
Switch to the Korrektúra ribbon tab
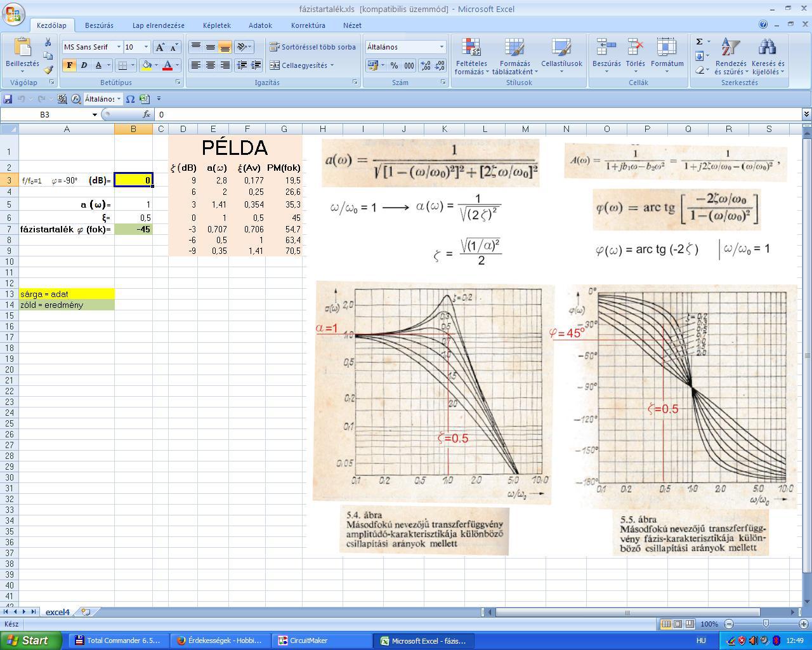pyautogui.click(x=308, y=25)
